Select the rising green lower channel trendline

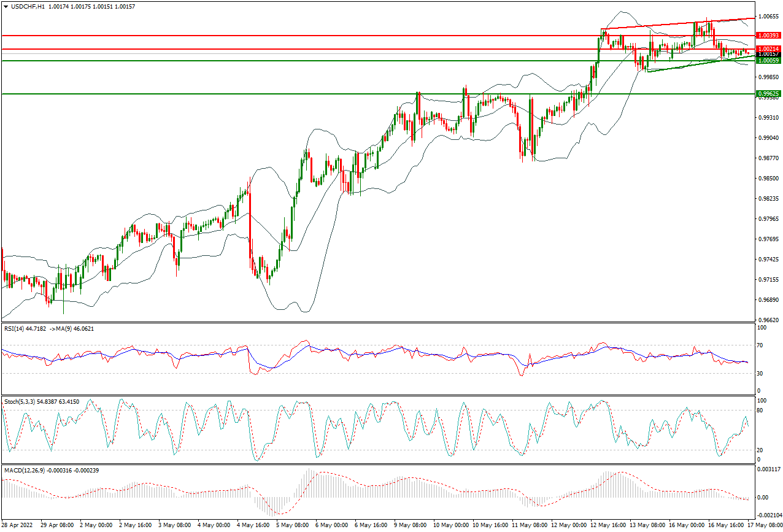coord(701,64)
